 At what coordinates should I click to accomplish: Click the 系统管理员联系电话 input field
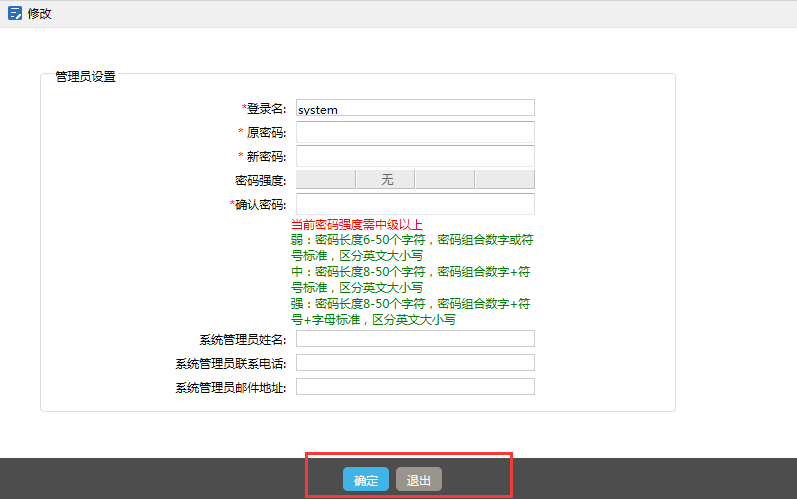pyautogui.click(x=415, y=363)
